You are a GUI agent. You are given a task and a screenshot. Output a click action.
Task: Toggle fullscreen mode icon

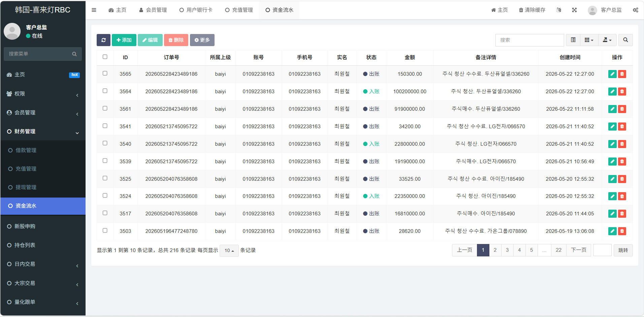pyautogui.click(x=574, y=10)
